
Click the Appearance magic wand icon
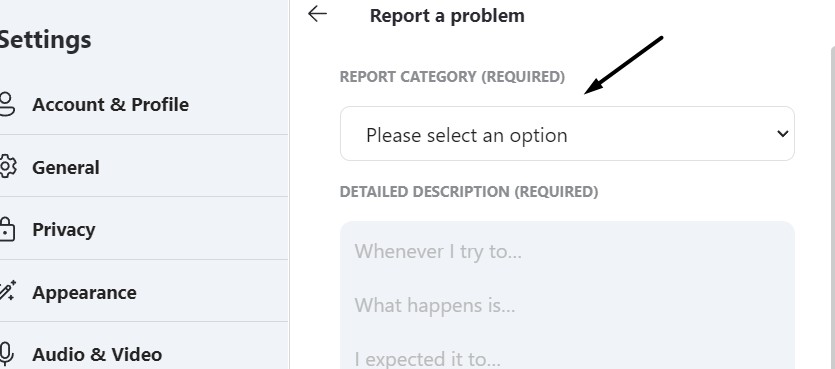click(x=7, y=292)
